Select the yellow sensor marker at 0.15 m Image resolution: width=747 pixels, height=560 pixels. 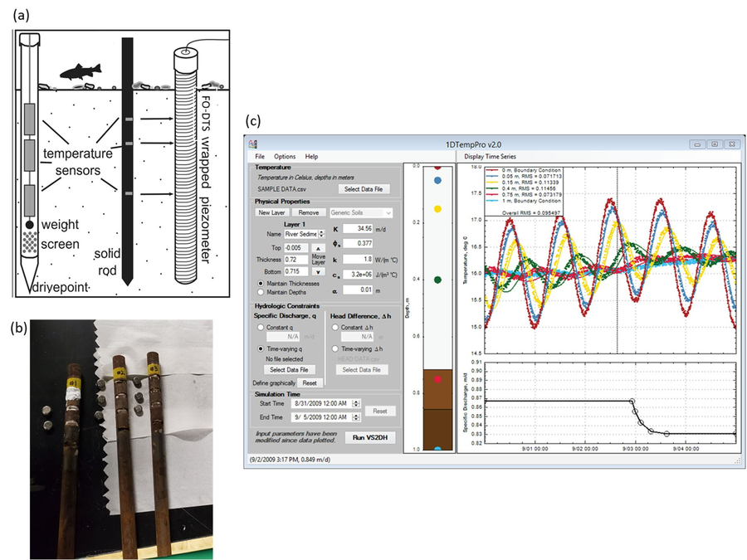(437, 208)
